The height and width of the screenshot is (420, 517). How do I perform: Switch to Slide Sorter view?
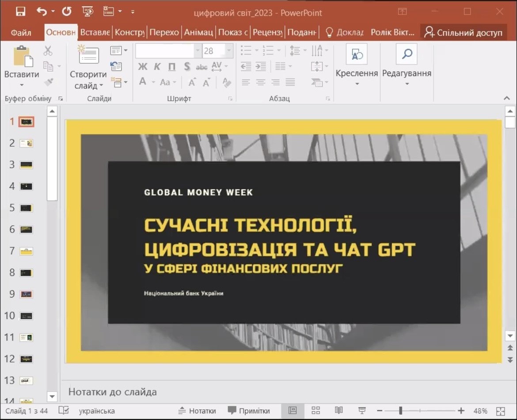[316, 411]
